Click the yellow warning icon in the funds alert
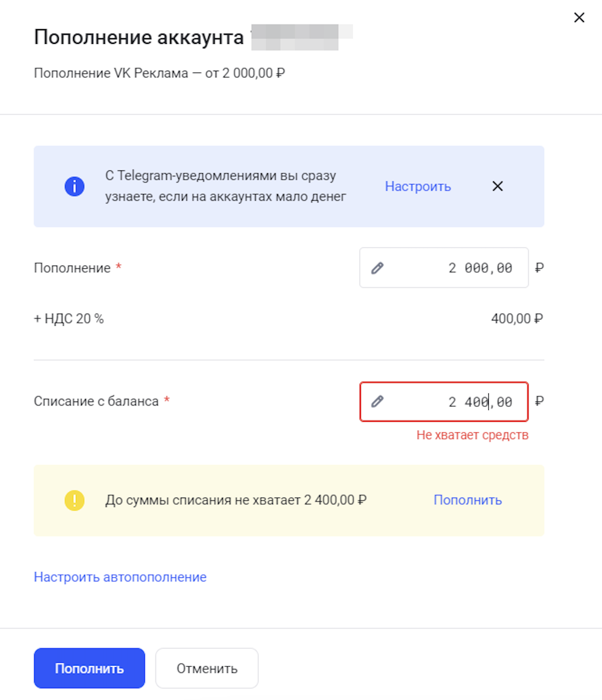Image resolution: width=602 pixels, height=700 pixels. [74, 500]
